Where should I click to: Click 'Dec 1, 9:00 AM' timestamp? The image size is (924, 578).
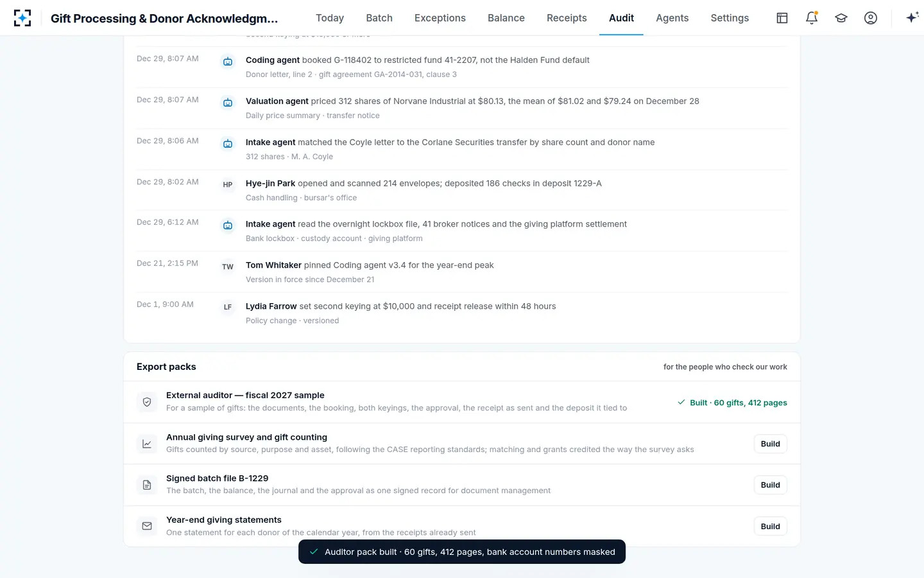(x=165, y=304)
